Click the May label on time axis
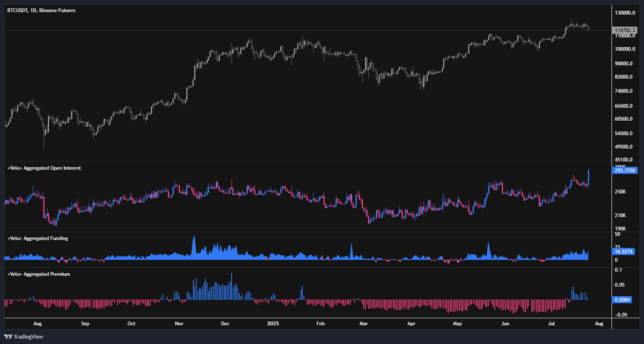Image resolution: width=644 pixels, height=344 pixels. click(x=457, y=324)
